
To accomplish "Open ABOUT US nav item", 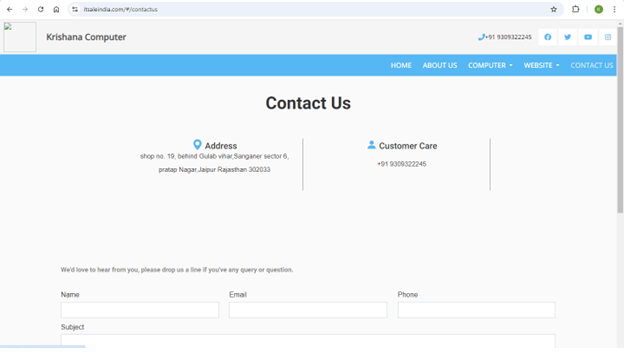I will pos(440,65).
